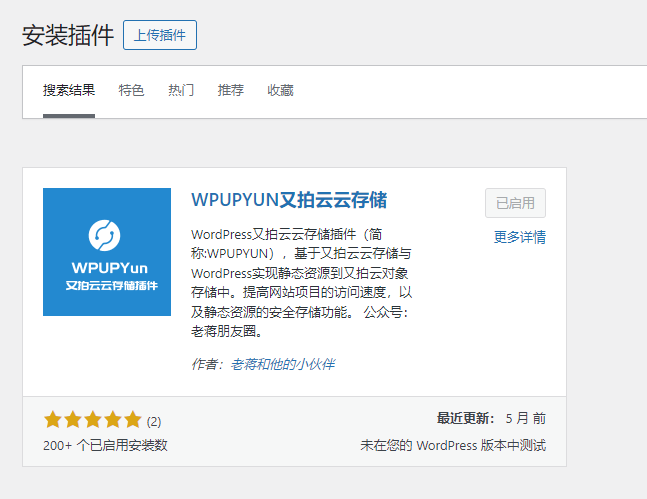
Task: Go to the 收藏 favorites tab
Action: click(280, 90)
